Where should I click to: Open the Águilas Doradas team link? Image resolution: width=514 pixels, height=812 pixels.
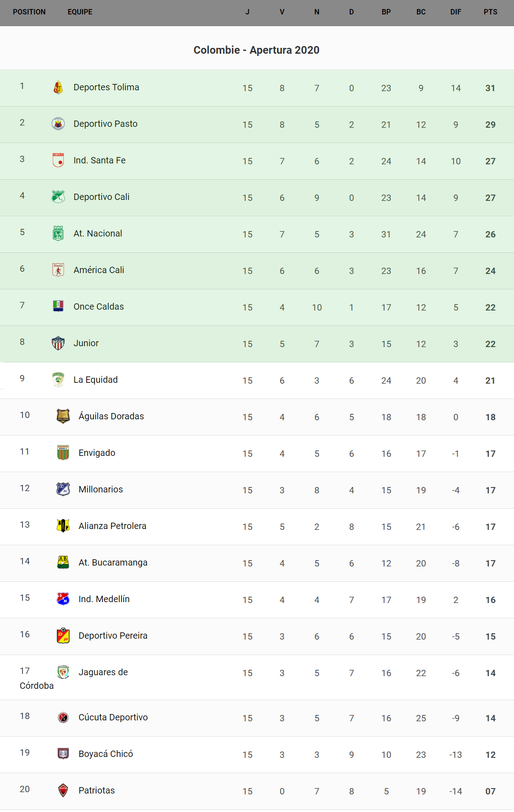click(111, 416)
